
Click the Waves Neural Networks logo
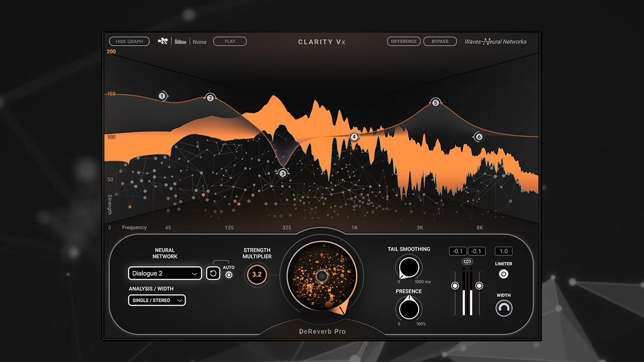496,42
